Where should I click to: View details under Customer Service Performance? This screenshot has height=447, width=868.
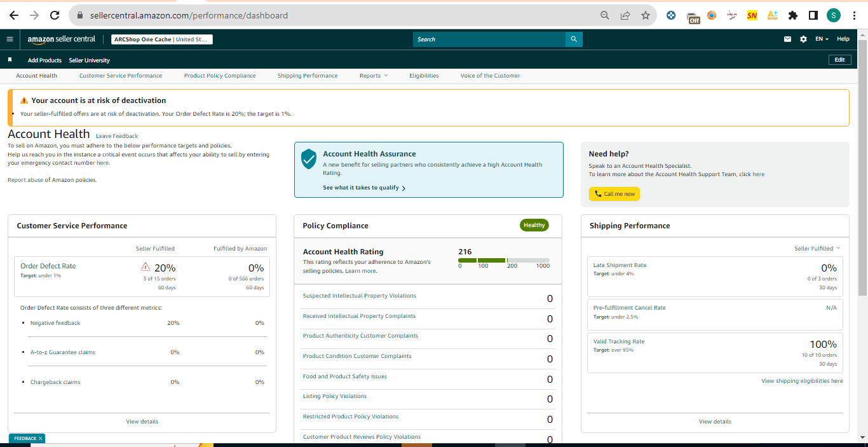142,422
